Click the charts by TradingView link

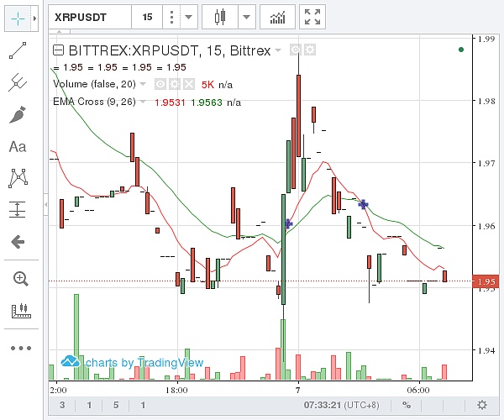(132, 362)
